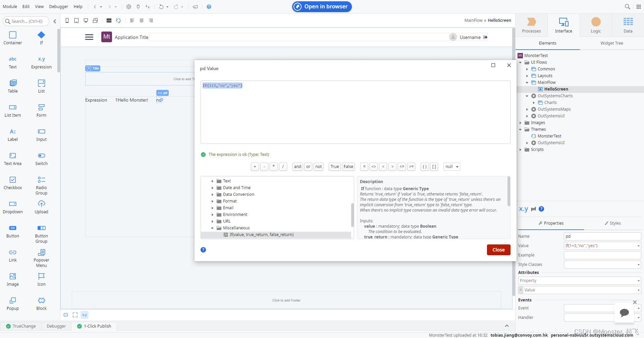Select HelloScreen in elements tree
The width and height of the screenshot is (644, 338).
556,89
